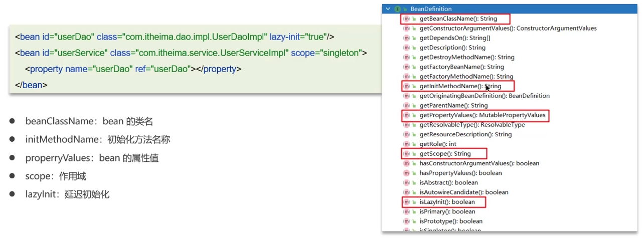The image size is (644, 245).
Task: Click the scope：作用域 bullet text
Action: click(56, 176)
